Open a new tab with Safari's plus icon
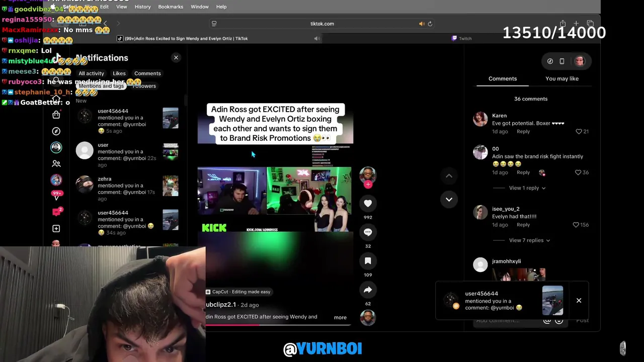 click(x=576, y=24)
